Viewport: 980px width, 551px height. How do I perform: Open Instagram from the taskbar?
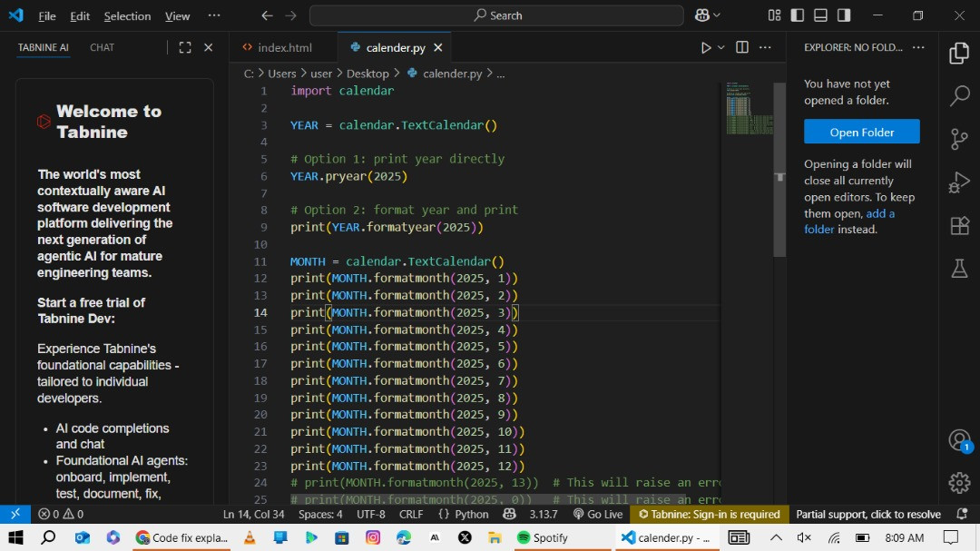[373, 537]
